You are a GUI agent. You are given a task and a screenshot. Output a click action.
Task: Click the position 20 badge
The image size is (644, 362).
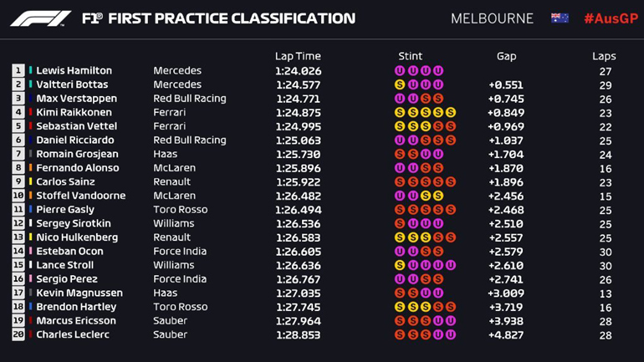point(18,334)
